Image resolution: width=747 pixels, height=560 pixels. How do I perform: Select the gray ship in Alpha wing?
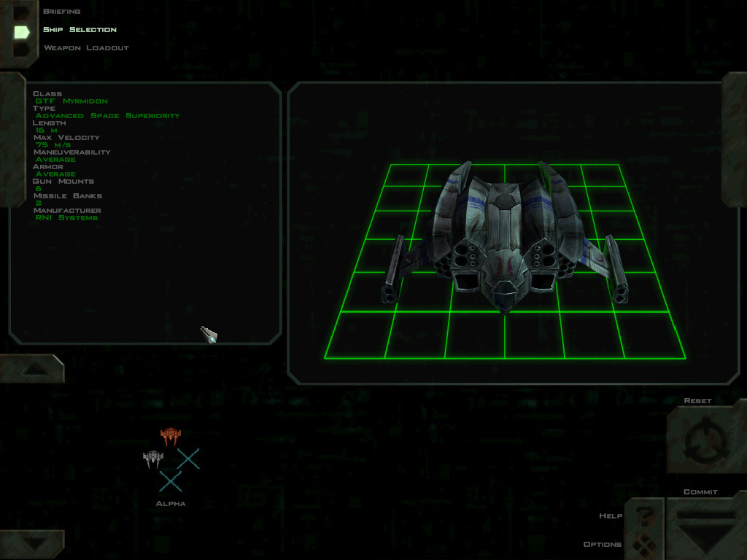(x=153, y=459)
